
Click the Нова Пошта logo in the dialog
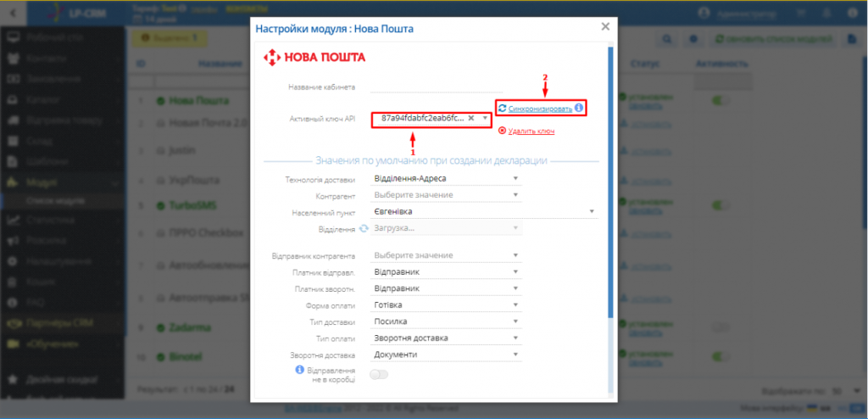pos(314,57)
